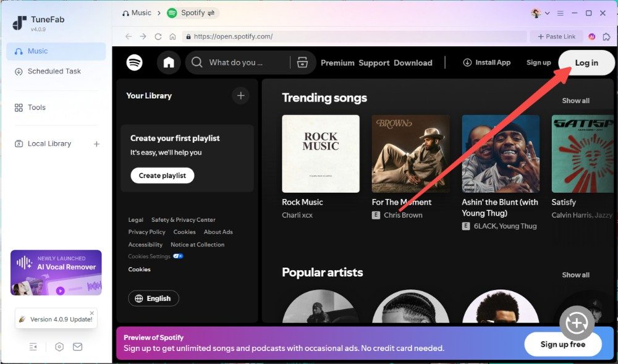
Task: Open the AI Vocal Remover banner
Action: [56, 273]
